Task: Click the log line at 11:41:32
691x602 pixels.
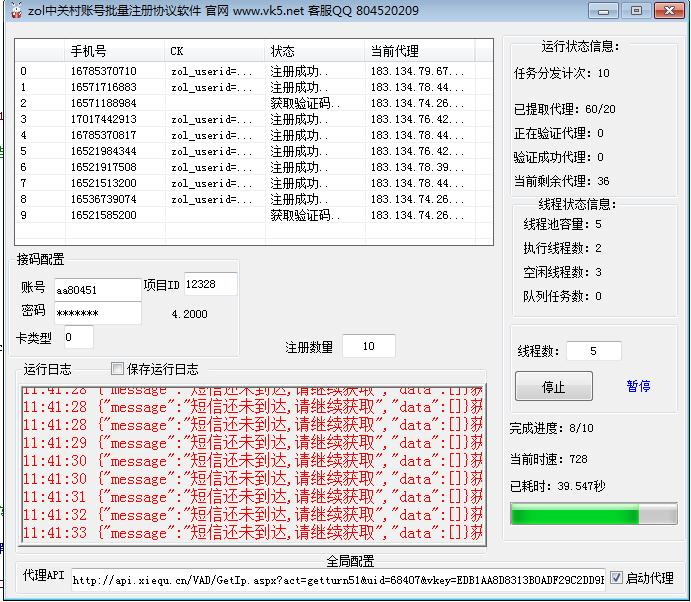Action: (253, 515)
